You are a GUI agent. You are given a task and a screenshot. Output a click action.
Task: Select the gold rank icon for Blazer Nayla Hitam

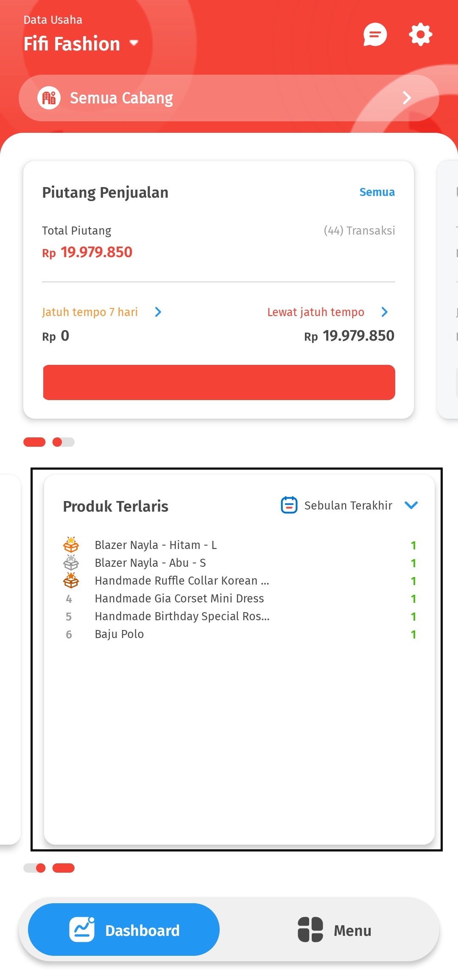(x=71, y=545)
